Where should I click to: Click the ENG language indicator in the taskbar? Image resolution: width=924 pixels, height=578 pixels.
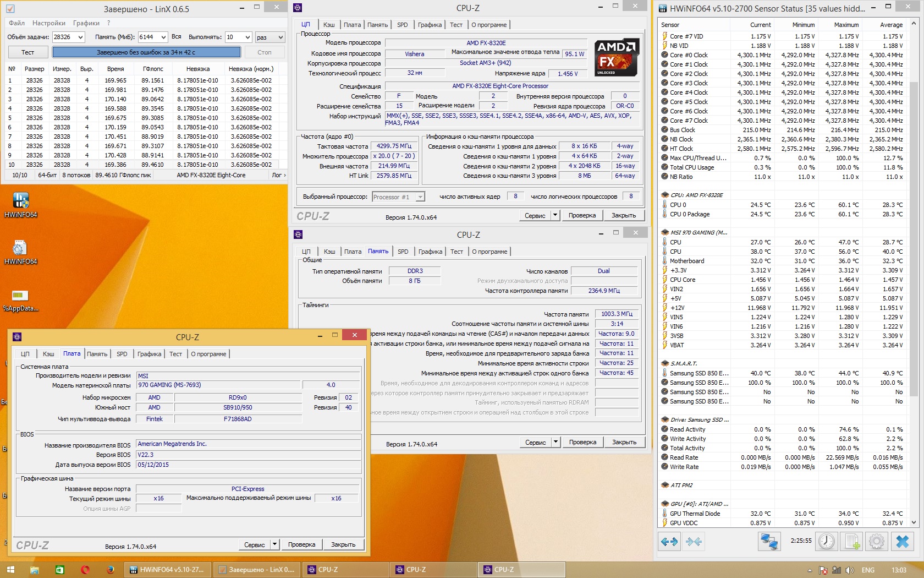[868, 570]
